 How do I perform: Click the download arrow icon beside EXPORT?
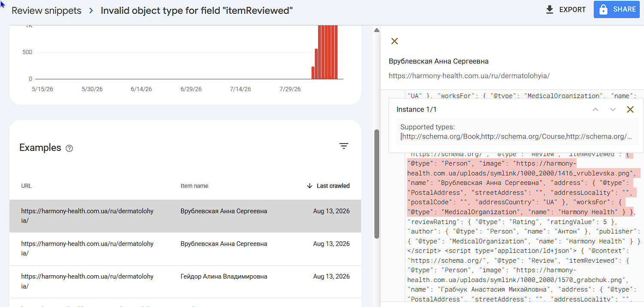[x=550, y=9]
